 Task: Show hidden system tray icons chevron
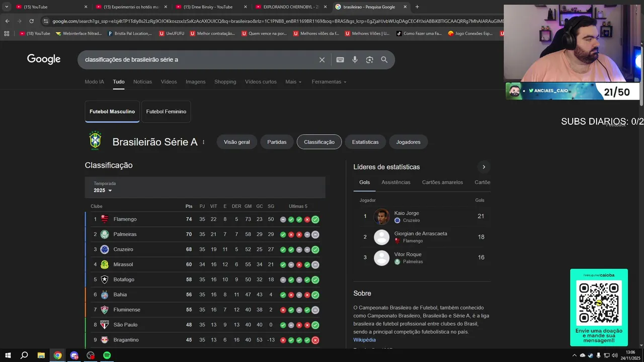coord(575,355)
